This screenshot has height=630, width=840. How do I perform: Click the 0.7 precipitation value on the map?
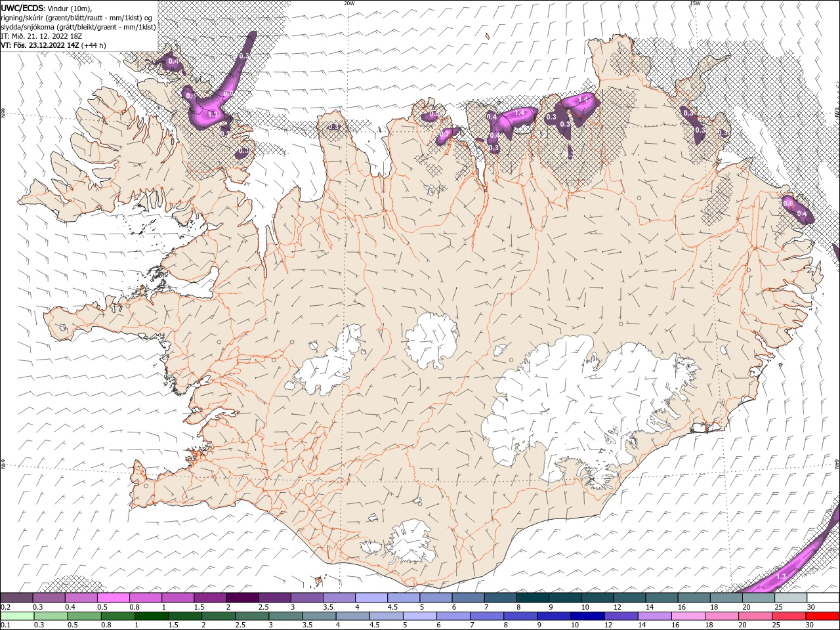point(444,134)
